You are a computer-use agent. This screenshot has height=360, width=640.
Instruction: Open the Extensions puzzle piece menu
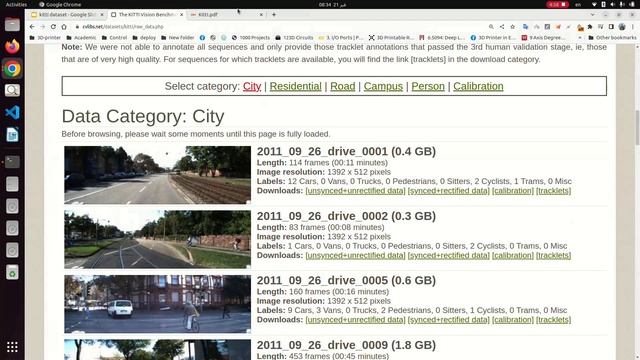pyautogui.click(x=590, y=27)
